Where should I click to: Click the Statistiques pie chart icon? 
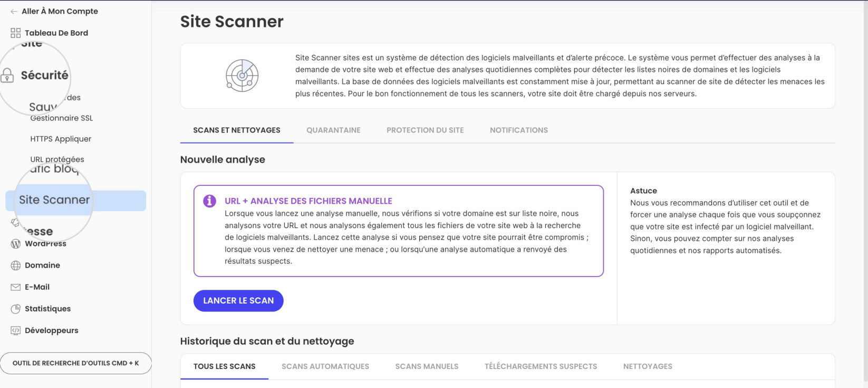click(15, 309)
